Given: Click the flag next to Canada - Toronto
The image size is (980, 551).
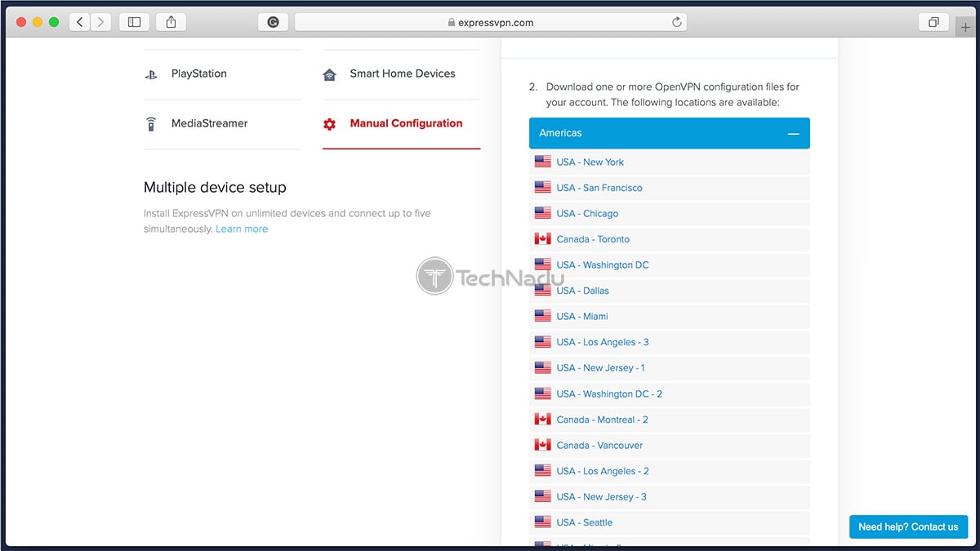Looking at the screenshot, I should (542, 239).
